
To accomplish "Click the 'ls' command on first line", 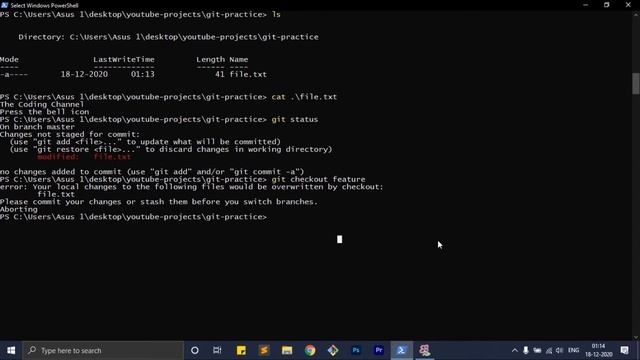I will [x=276, y=14].
